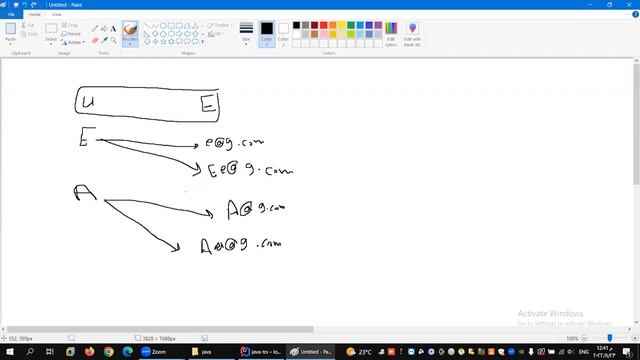Image resolution: width=640 pixels, height=360 pixels.
Task: Choose the Triangle shape
Action: [196, 26]
